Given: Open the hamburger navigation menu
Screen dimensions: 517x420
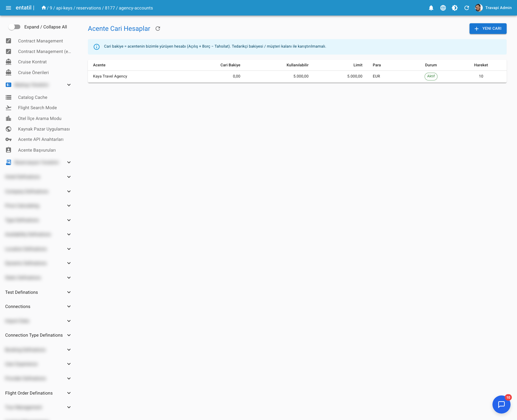Looking at the screenshot, I should click(x=8, y=8).
